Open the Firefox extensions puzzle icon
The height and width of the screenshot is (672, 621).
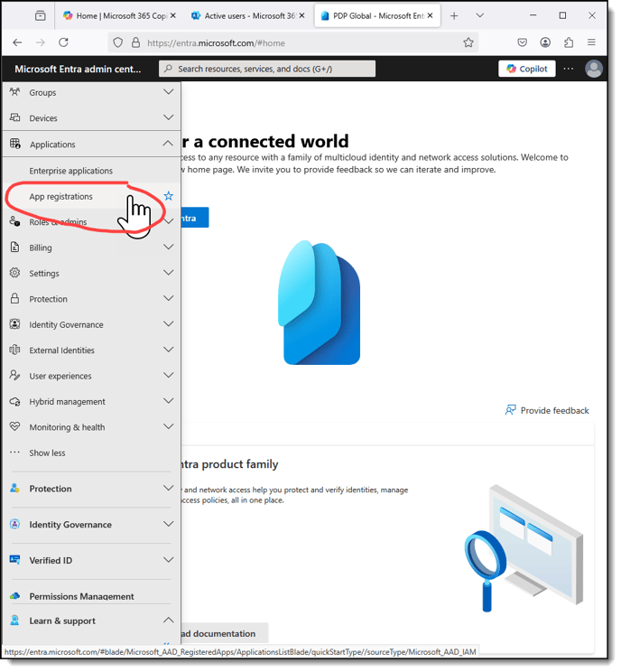click(569, 42)
